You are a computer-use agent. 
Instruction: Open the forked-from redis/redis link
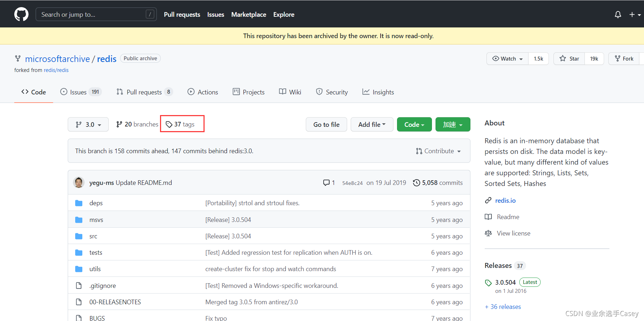click(56, 70)
